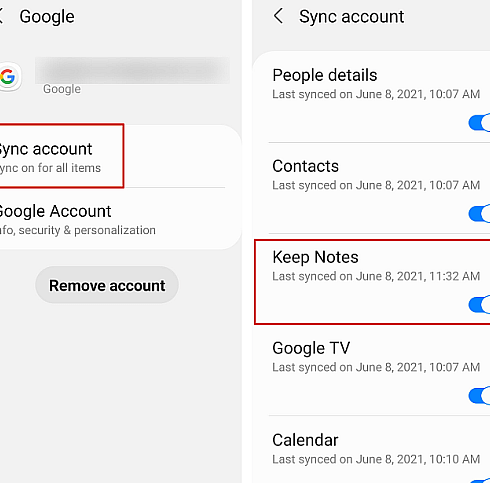This screenshot has width=490, height=483.
Task: Toggle Contacts sync switch
Action: click(x=479, y=214)
